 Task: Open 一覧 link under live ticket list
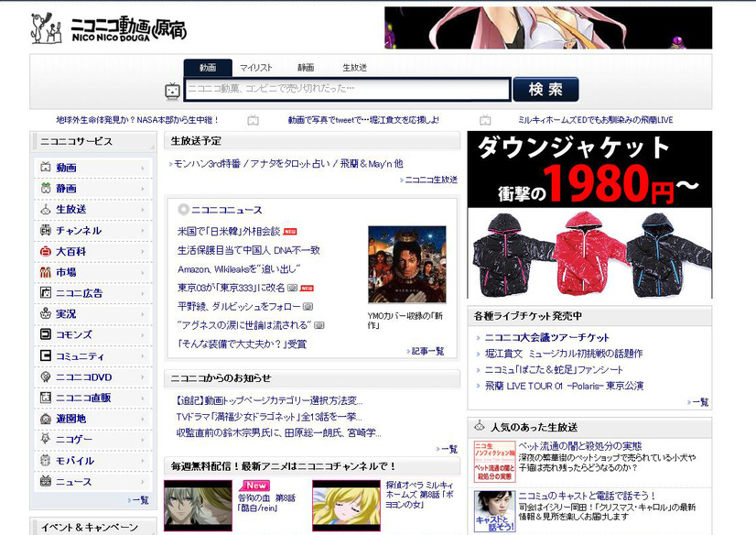(698, 402)
